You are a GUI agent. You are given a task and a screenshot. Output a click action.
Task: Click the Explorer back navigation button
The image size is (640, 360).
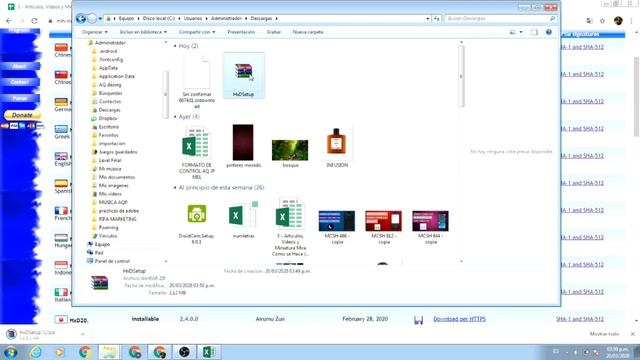pyautogui.click(x=81, y=18)
